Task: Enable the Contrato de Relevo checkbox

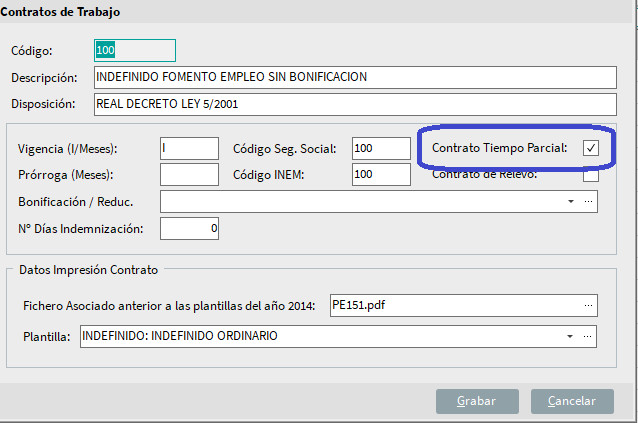Action: tap(591, 175)
